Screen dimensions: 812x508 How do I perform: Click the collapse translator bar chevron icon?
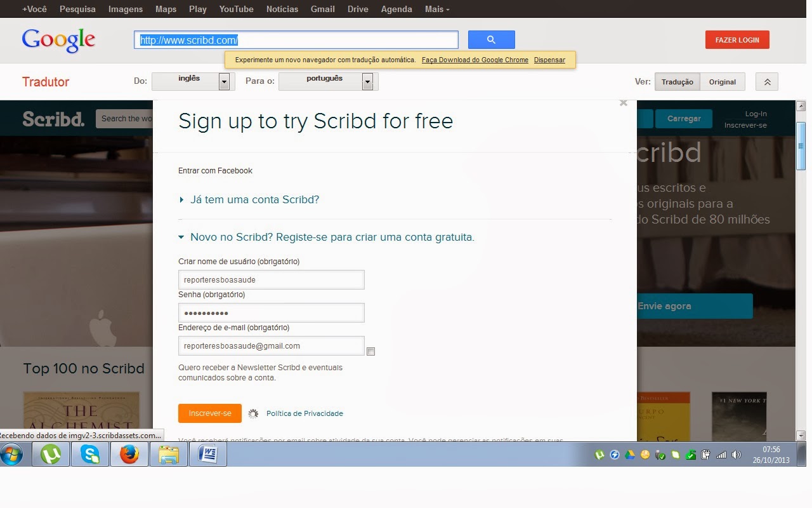point(766,82)
